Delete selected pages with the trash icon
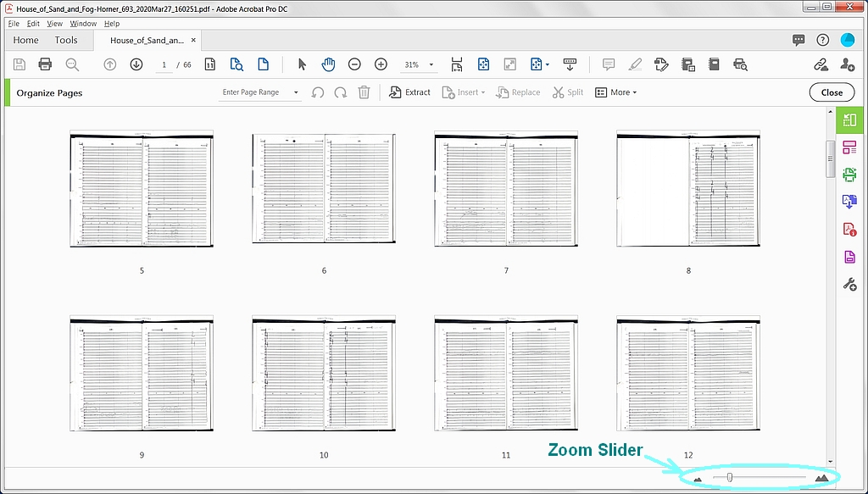The image size is (868, 494). 364,92
